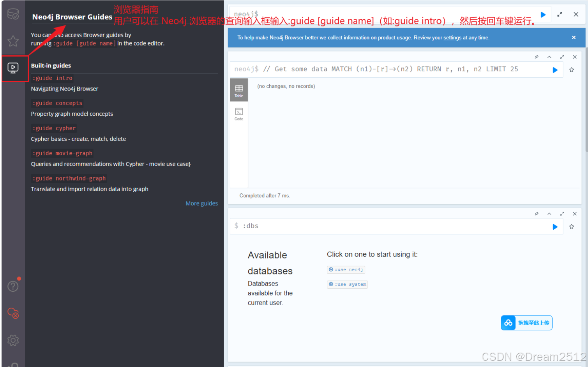The image size is (588, 367).
Task: Click 'Property graph model concepts' text
Action: [72, 114]
